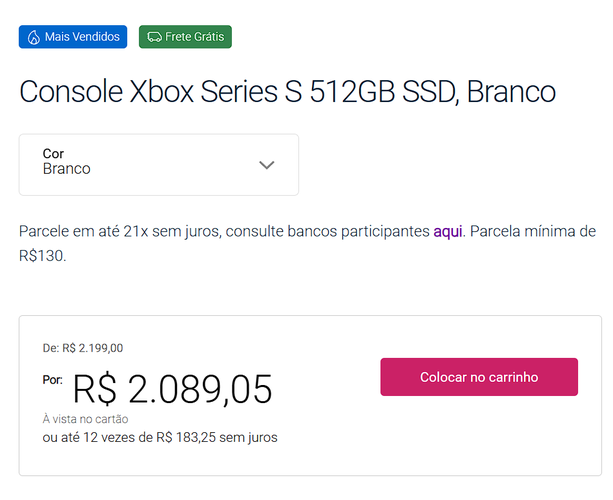
Task: Click the "À vista no cartão" text
Action: click(85, 419)
